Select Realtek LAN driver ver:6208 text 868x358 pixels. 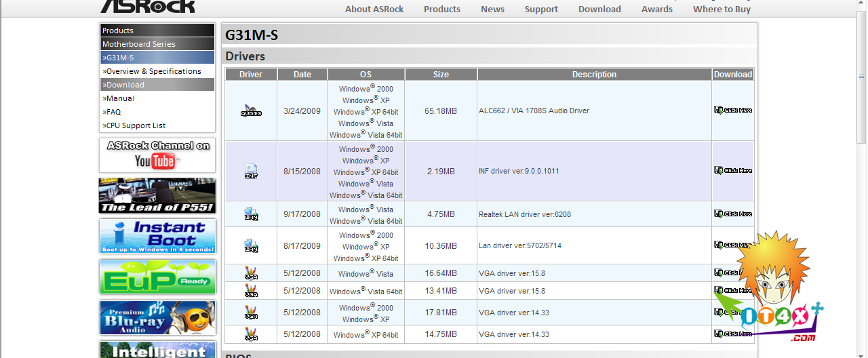pyautogui.click(x=525, y=214)
